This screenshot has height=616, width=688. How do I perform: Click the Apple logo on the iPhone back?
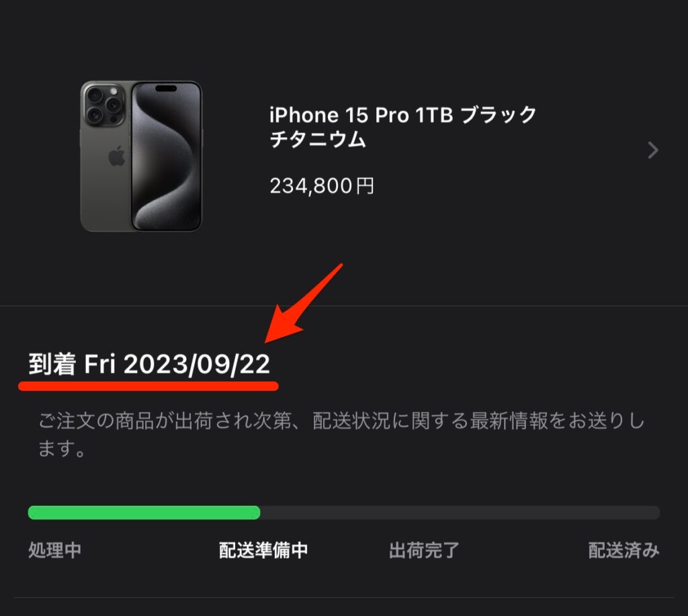[117, 157]
